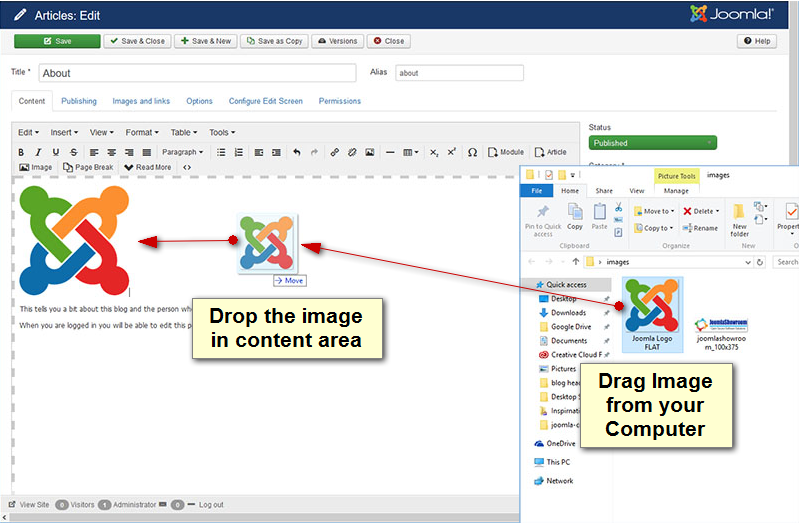The height and width of the screenshot is (525, 801).
Task: Open the Format menu
Action: click(x=142, y=132)
